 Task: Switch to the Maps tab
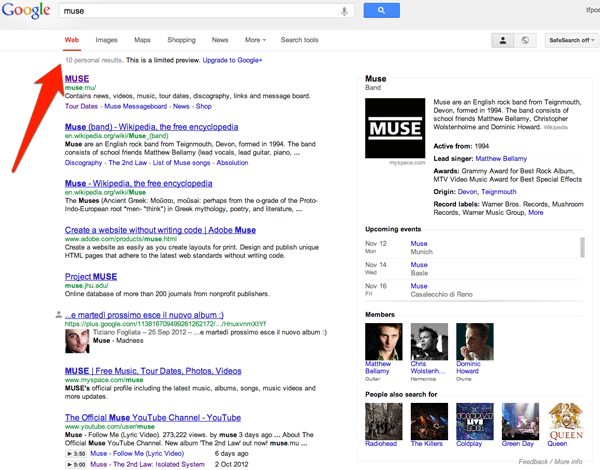click(x=142, y=40)
